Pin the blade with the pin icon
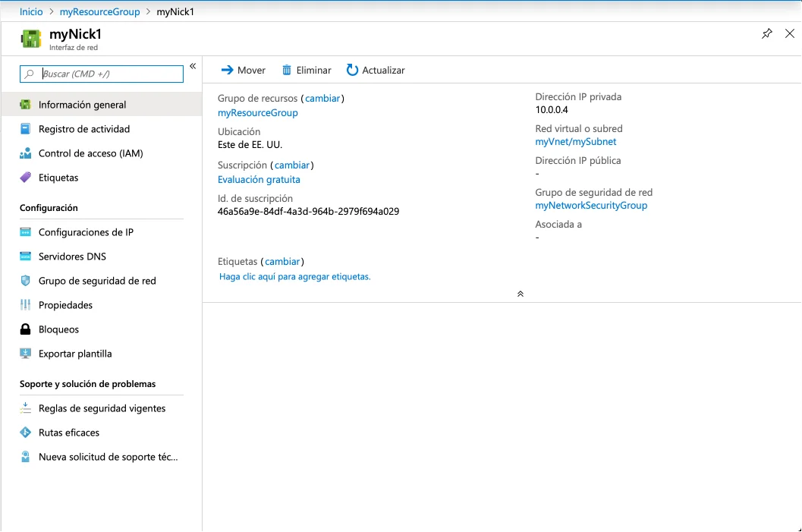This screenshot has width=802, height=532. (766, 33)
